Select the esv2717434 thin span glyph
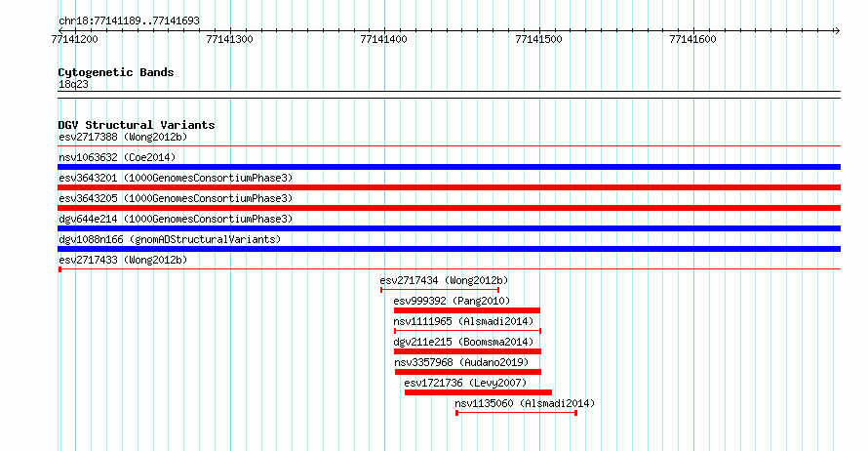The height and width of the screenshot is (451, 868). click(x=440, y=290)
